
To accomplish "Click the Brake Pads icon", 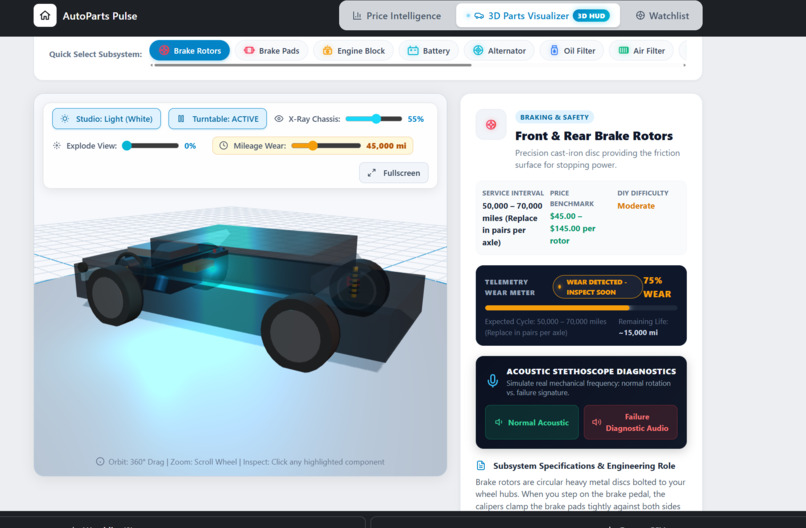I will coord(249,50).
